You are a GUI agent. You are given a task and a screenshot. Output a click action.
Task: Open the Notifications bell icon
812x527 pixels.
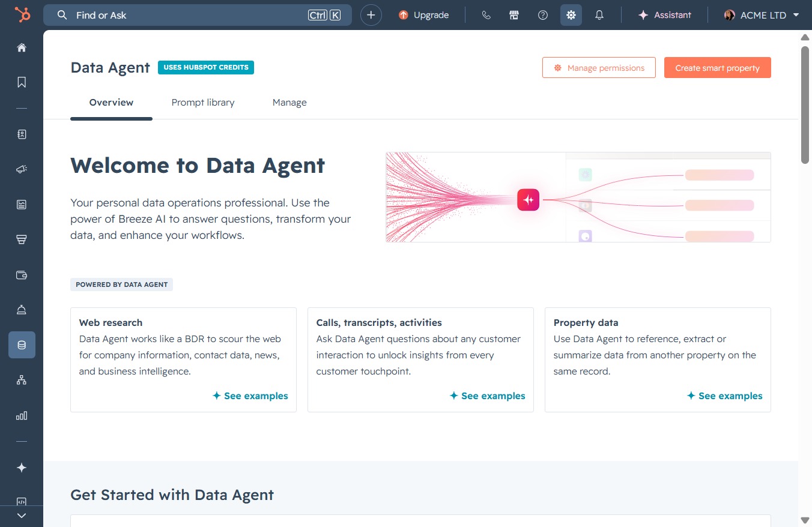tap(599, 15)
